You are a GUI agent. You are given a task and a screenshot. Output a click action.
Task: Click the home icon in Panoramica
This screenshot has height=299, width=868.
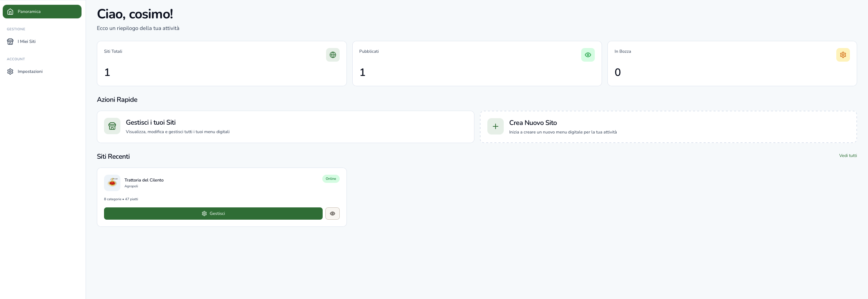coord(10,12)
